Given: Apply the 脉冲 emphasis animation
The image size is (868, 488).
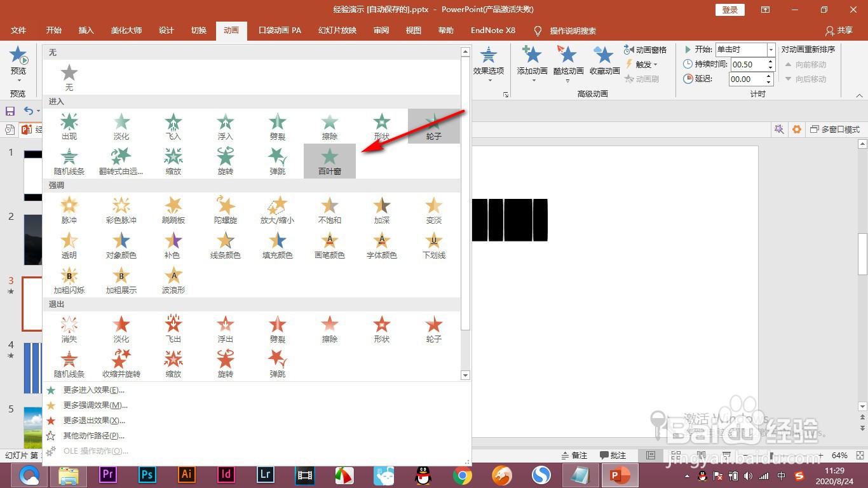Looking at the screenshot, I should point(69,210).
